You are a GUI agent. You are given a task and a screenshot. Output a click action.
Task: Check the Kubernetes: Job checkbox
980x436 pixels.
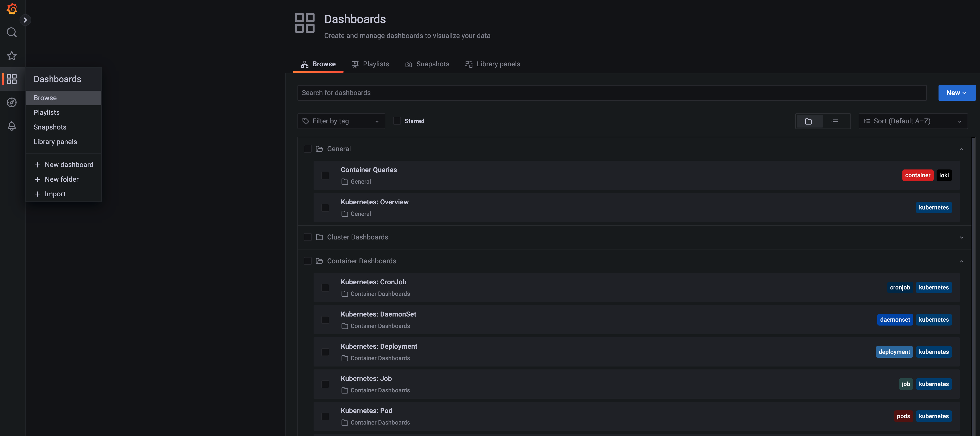click(x=325, y=384)
